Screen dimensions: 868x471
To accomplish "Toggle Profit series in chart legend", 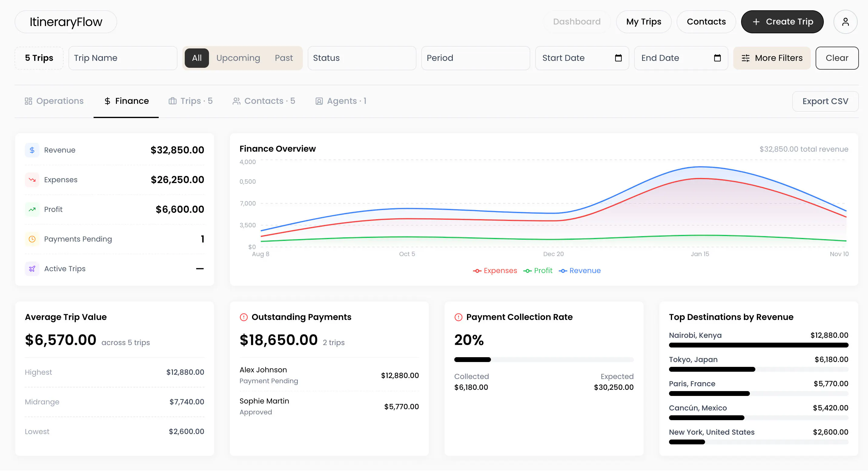I will pos(538,271).
